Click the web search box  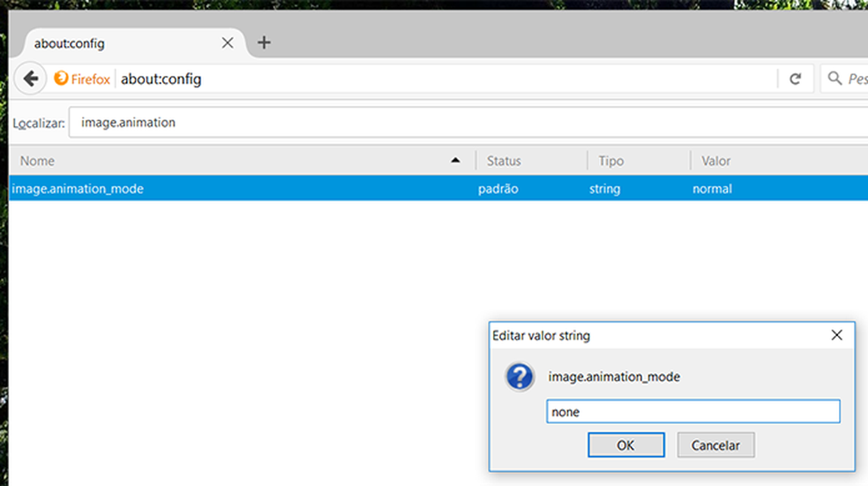click(x=845, y=79)
